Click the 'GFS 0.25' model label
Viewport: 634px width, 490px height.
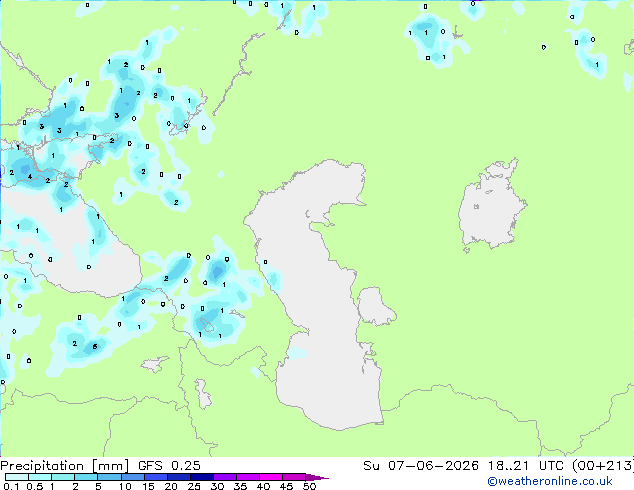pos(169,466)
